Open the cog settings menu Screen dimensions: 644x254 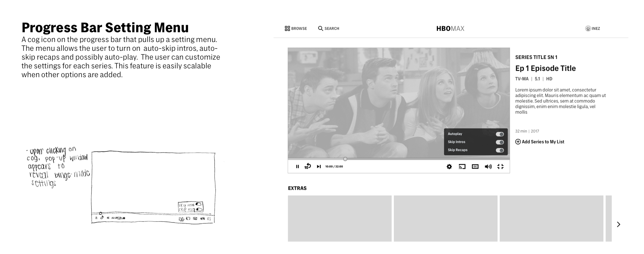449,167
